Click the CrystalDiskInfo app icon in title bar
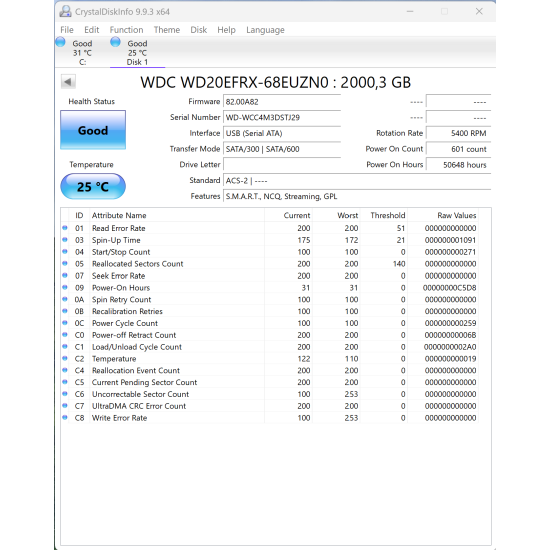Screen dimensions: 550x550 (65, 12)
